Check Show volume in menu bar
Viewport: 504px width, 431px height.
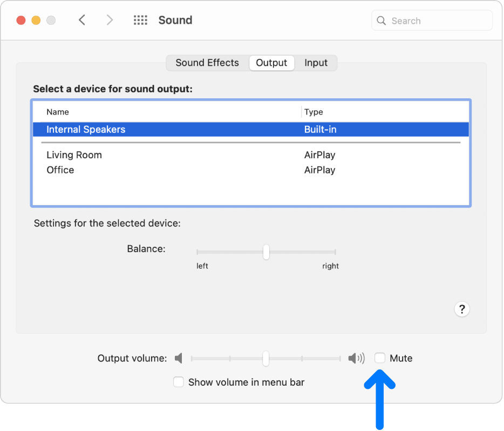[x=179, y=382]
